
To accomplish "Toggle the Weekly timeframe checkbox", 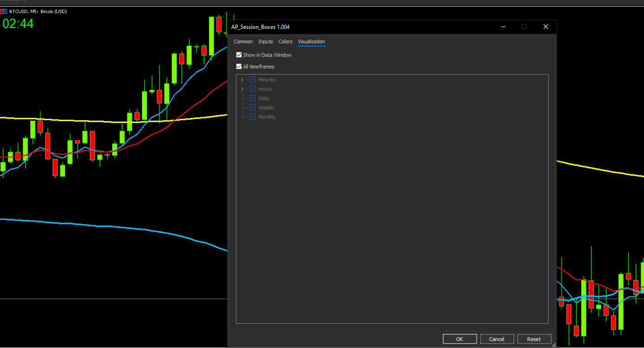I will pyautogui.click(x=253, y=108).
